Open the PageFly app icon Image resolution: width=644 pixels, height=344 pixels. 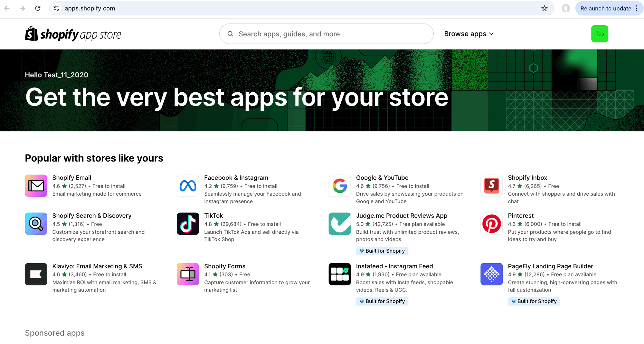tap(492, 274)
